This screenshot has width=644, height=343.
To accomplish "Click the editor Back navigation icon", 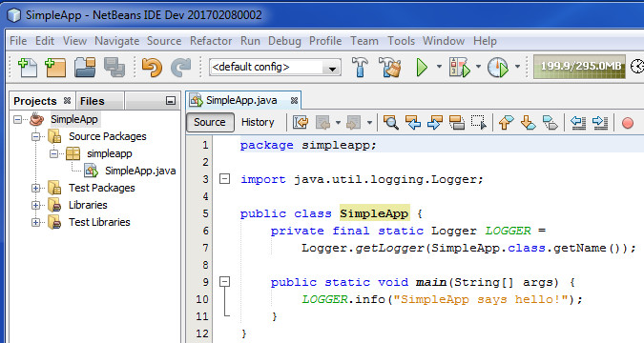I will (322, 122).
